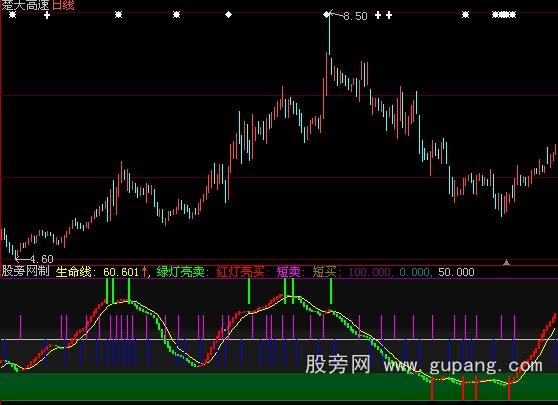Click the 8.50 high price label
558x405 pixels.
pyautogui.click(x=355, y=16)
